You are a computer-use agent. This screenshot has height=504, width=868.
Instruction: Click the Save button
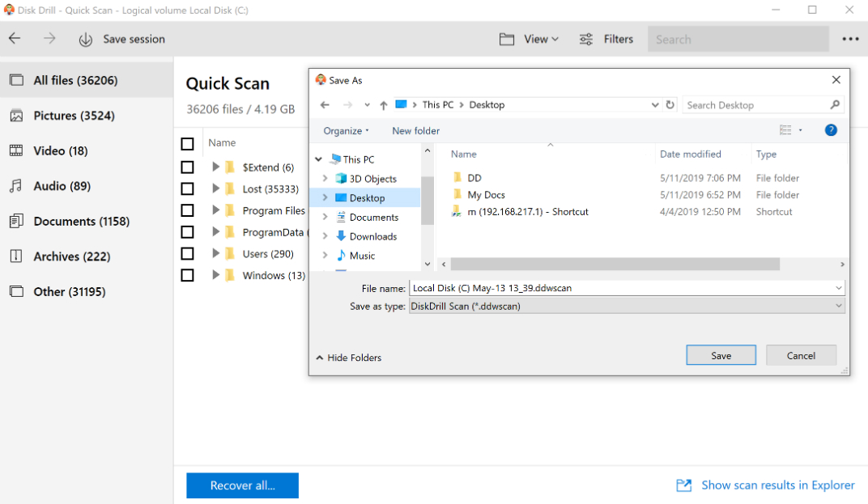click(721, 355)
